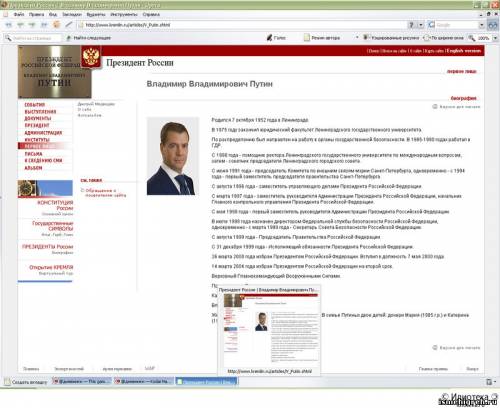Click the English version link
This screenshot has width=500, height=408.
pos(464,51)
